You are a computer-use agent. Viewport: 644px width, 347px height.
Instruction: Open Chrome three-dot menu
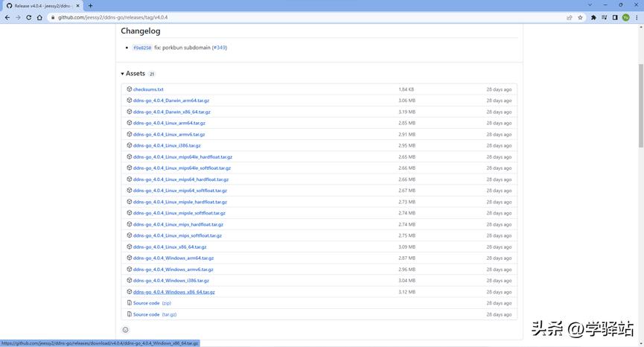click(x=636, y=17)
